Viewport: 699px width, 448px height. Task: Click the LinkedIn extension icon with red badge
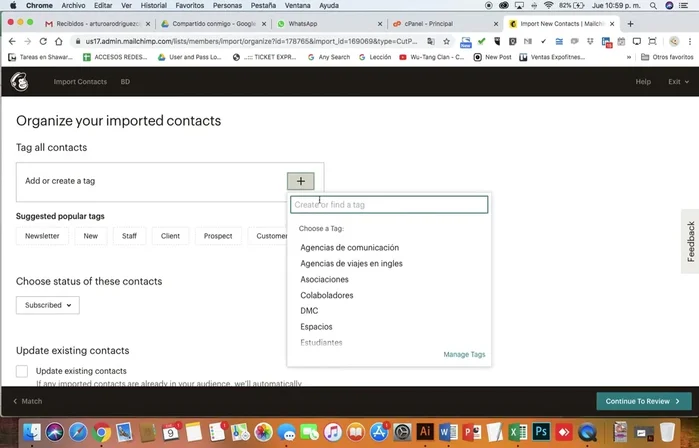607,42
